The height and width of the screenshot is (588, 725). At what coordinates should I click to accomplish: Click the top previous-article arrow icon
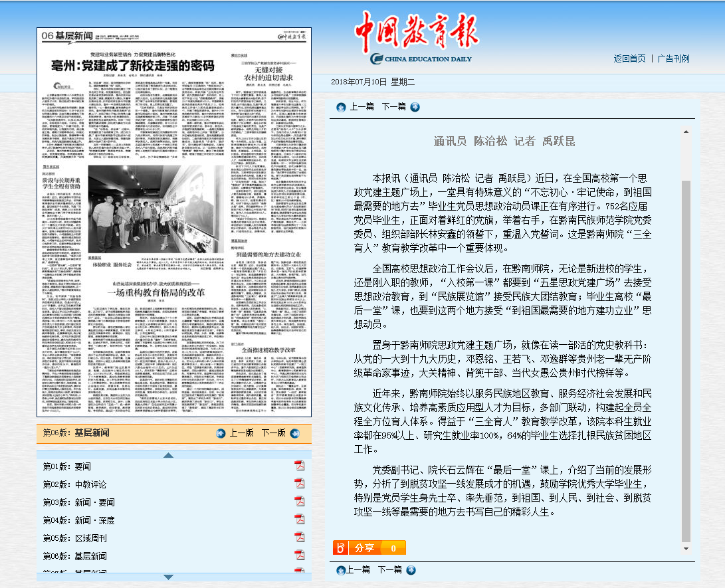coord(341,107)
